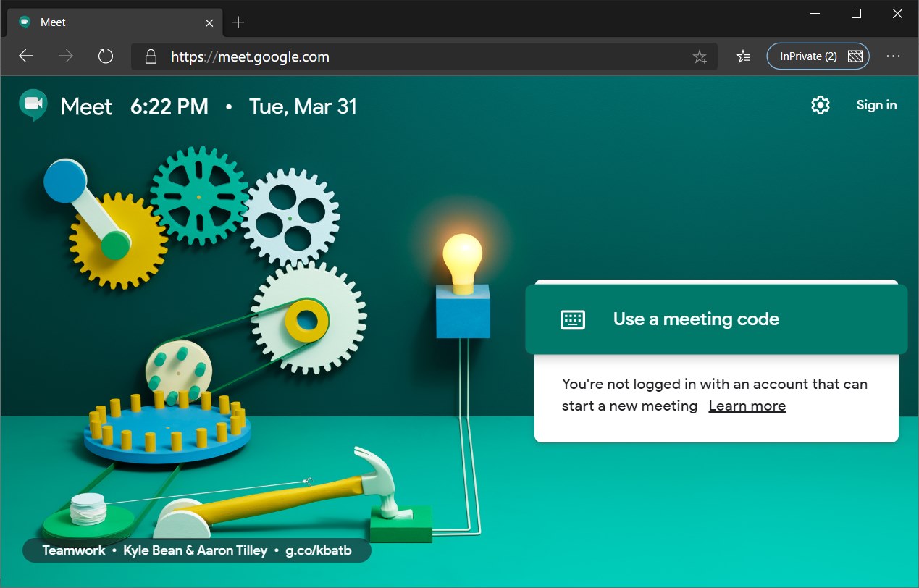Click the g.co/kbatb artwork credit link
The width and height of the screenshot is (919, 588).
pos(319,550)
